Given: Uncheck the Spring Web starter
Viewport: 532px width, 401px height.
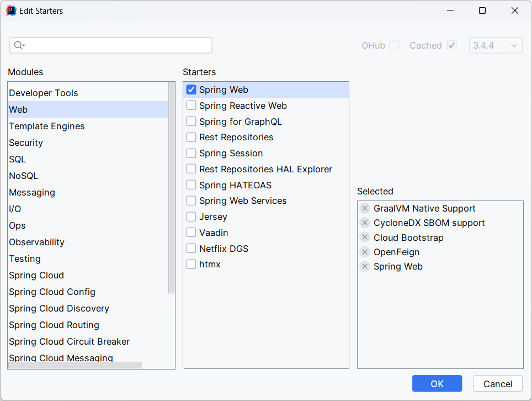Looking at the screenshot, I should coord(191,89).
